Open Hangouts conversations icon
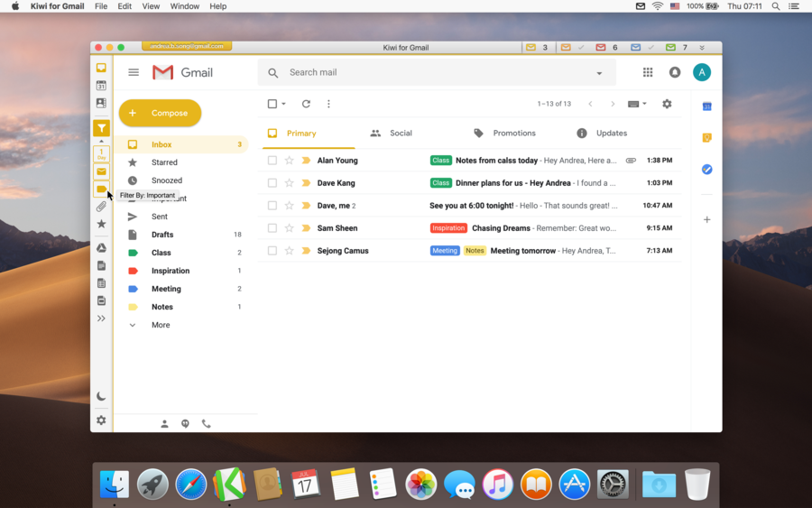Viewport: 812px width, 508px height. pyautogui.click(x=185, y=423)
